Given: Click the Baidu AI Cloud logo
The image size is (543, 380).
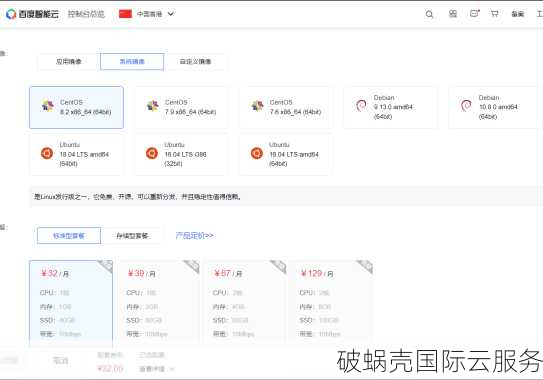Looking at the screenshot, I should pyautogui.click(x=32, y=14).
